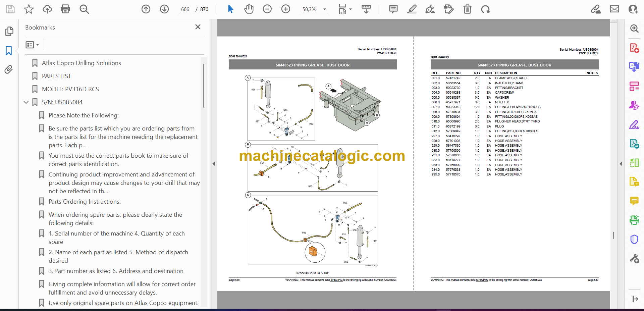Click the Add sticky note comment icon

tap(393, 9)
